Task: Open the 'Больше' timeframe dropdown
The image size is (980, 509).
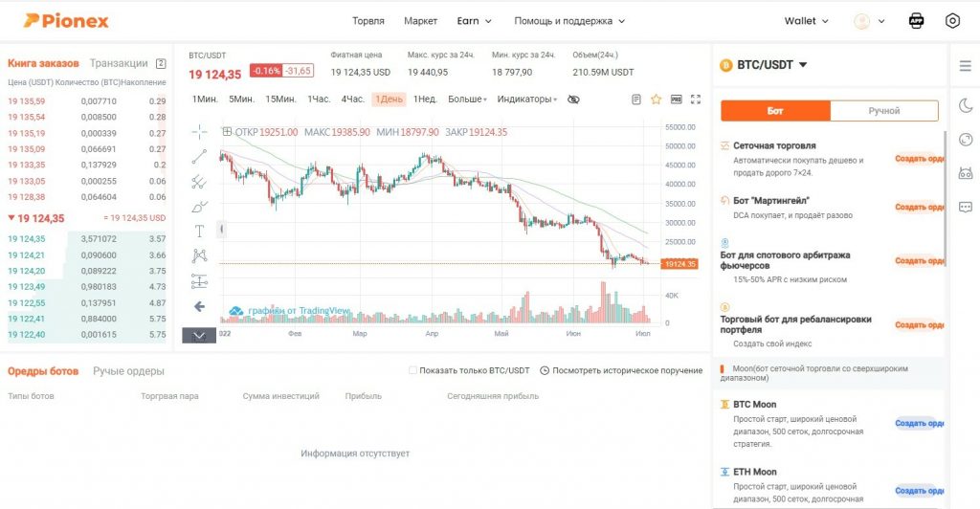Action: (468, 99)
